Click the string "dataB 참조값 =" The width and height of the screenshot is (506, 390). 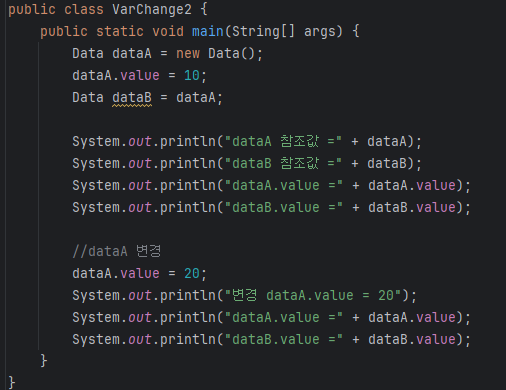[284, 163]
